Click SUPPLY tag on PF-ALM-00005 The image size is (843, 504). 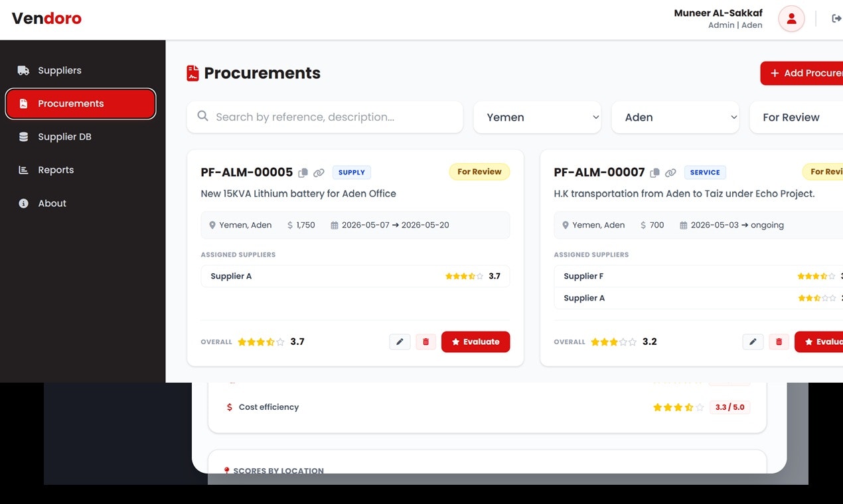(352, 172)
